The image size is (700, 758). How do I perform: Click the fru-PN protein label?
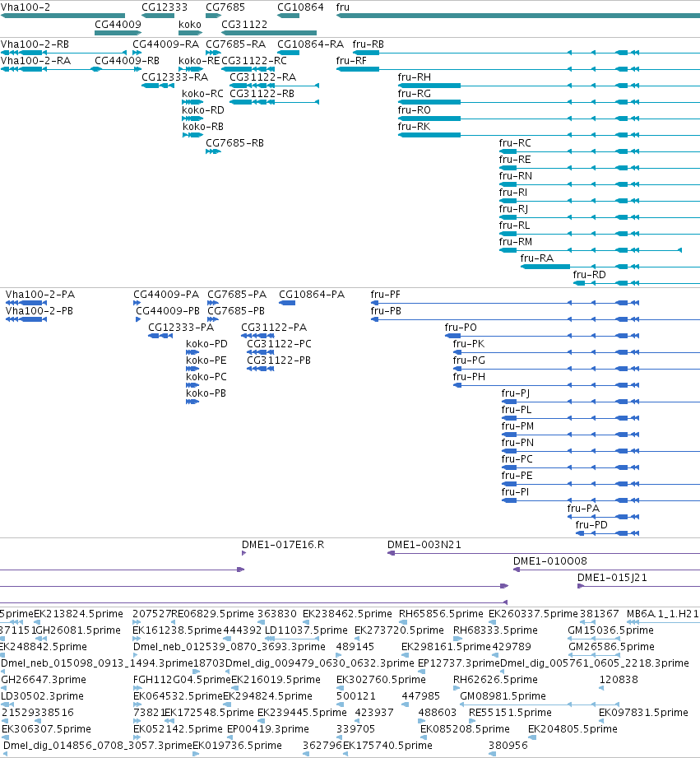[x=517, y=442]
